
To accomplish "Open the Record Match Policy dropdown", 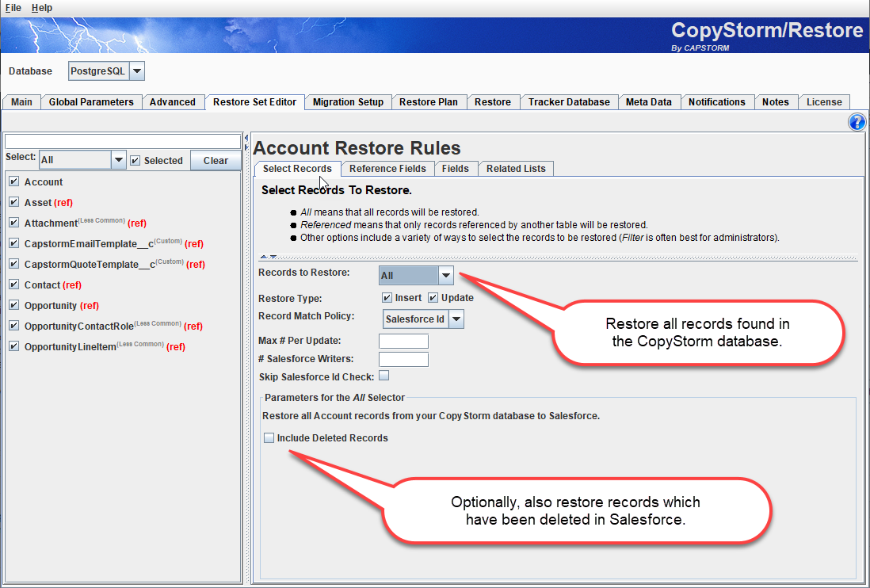I will 456,319.
